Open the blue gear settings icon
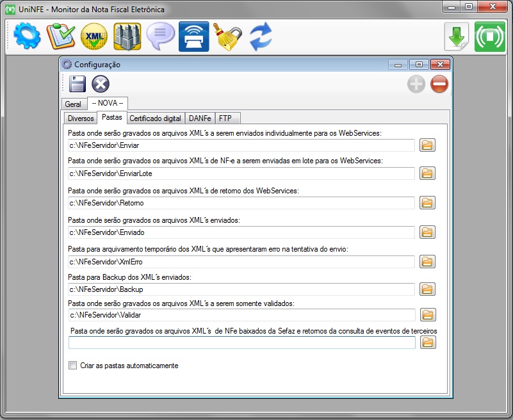 27,36
